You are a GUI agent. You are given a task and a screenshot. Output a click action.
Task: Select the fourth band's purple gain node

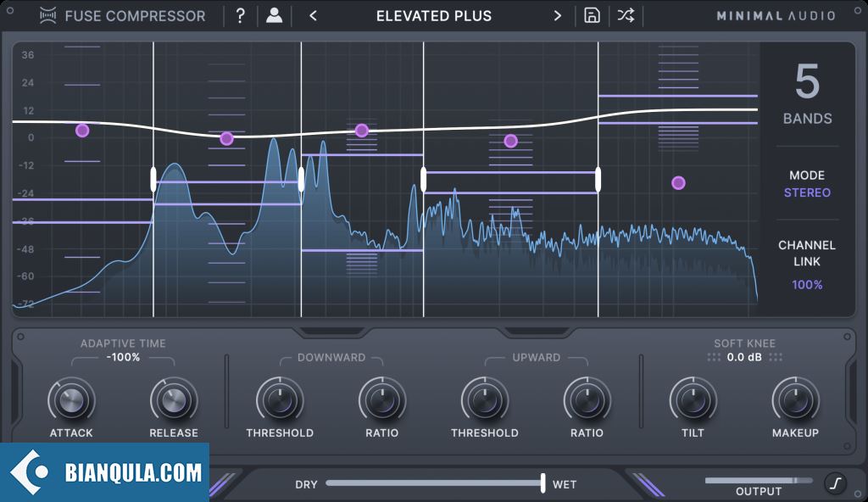[511, 142]
